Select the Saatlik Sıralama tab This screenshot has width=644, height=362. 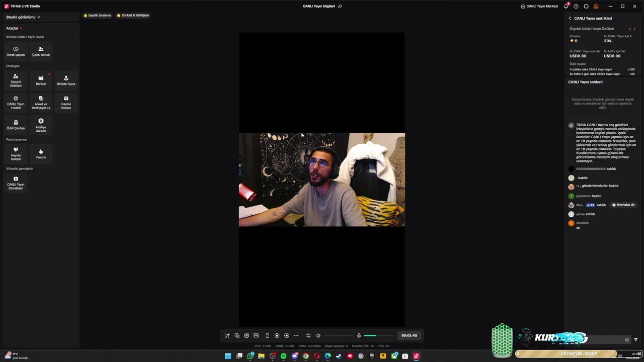tap(98, 15)
